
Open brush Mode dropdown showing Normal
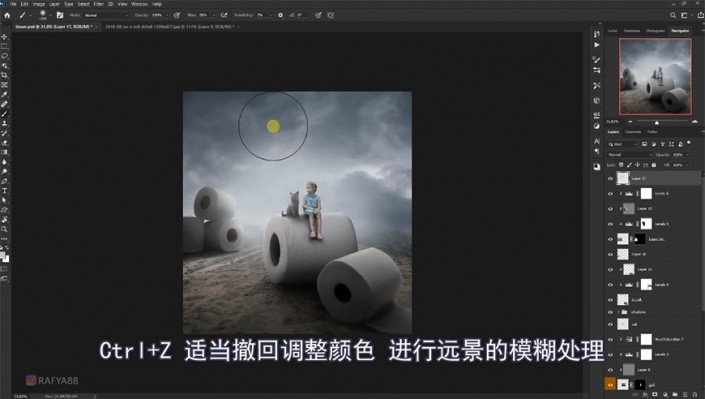coord(106,15)
